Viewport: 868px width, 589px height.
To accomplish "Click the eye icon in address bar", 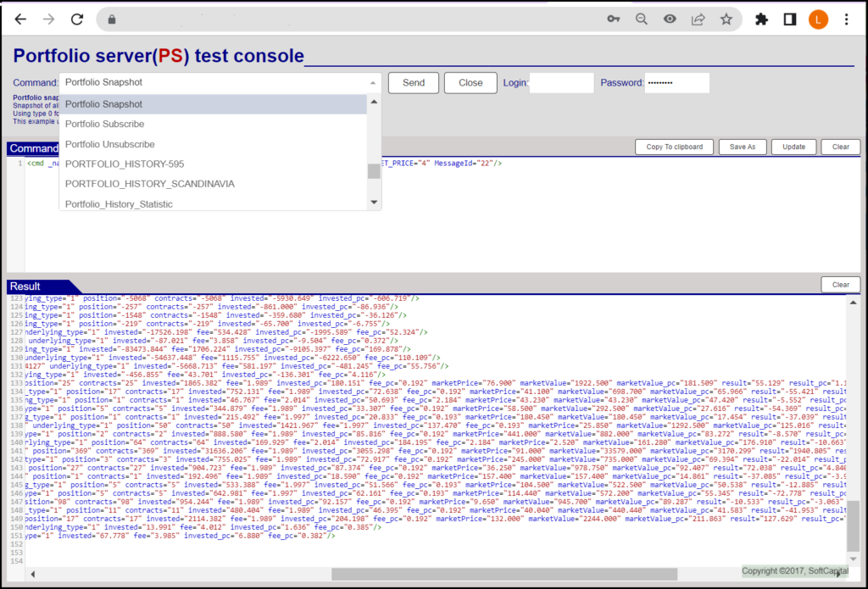I will click(670, 19).
